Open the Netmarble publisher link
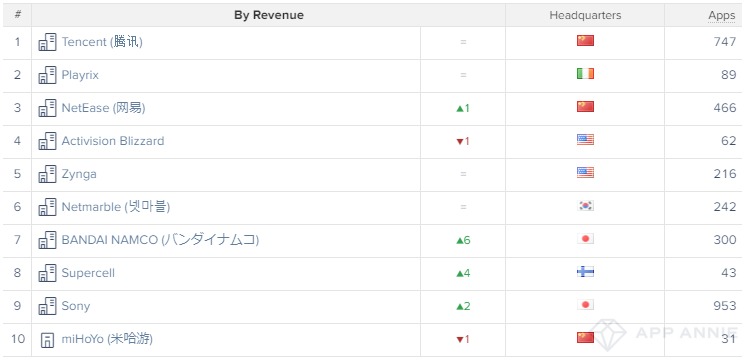 click(x=116, y=207)
